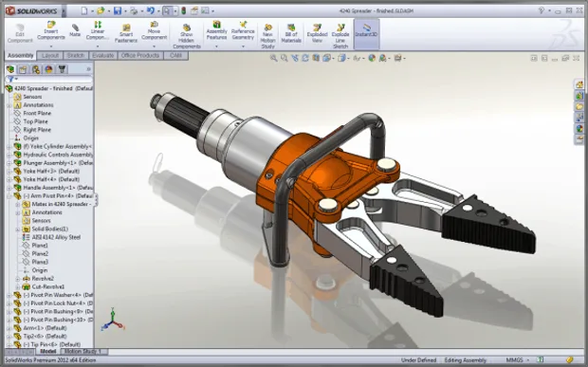
Task: Select the Model tab at bottom
Action: (48, 352)
